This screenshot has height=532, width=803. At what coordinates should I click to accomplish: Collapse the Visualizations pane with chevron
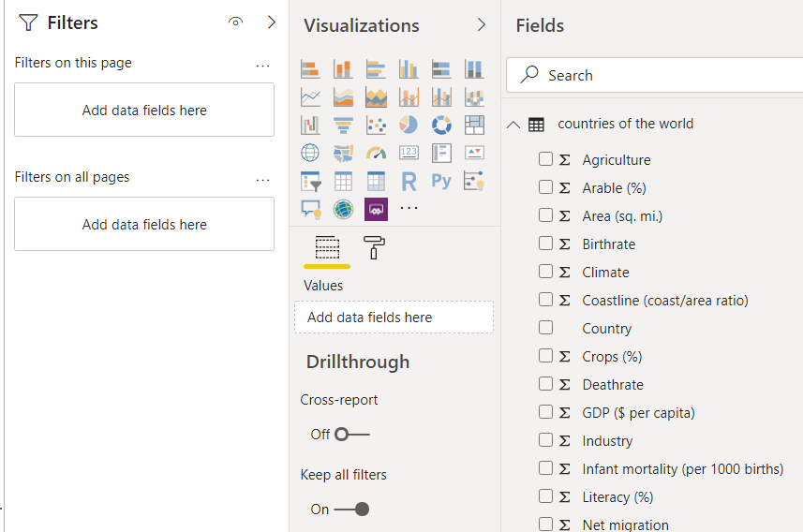(482, 25)
